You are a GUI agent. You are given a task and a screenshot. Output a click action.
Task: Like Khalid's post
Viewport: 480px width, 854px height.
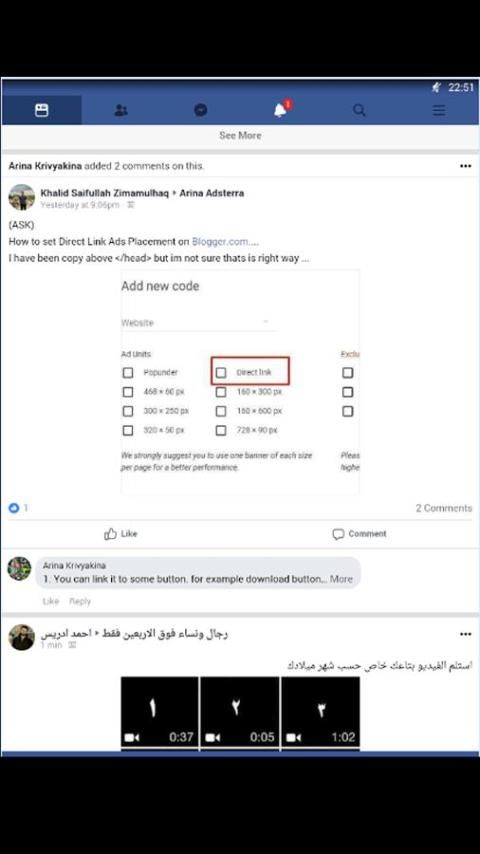point(120,534)
